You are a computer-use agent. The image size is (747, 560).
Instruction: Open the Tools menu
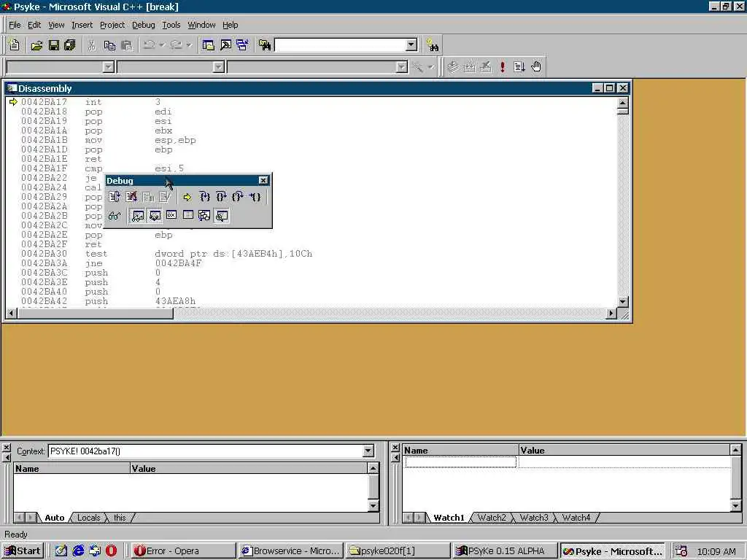coord(171,25)
